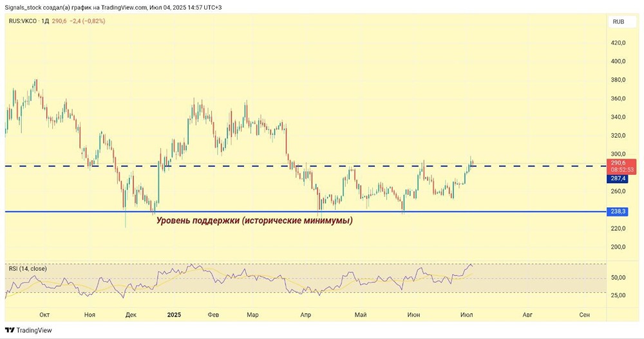Click the 260,0 price scale value

pyautogui.click(x=618, y=191)
